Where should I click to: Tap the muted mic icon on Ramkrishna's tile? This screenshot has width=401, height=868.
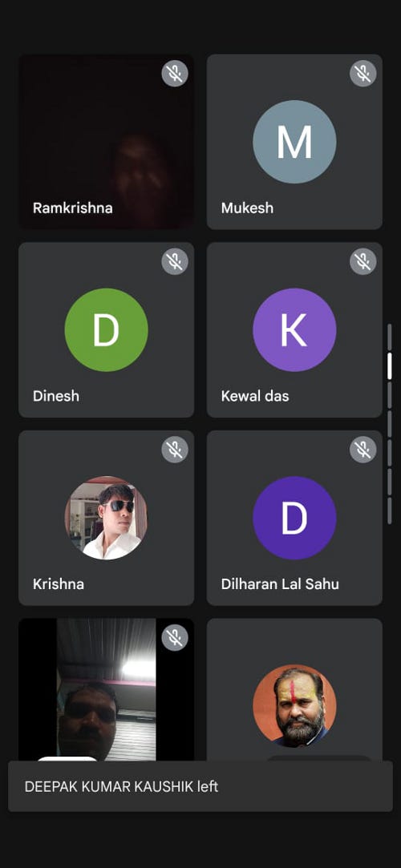(175, 73)
